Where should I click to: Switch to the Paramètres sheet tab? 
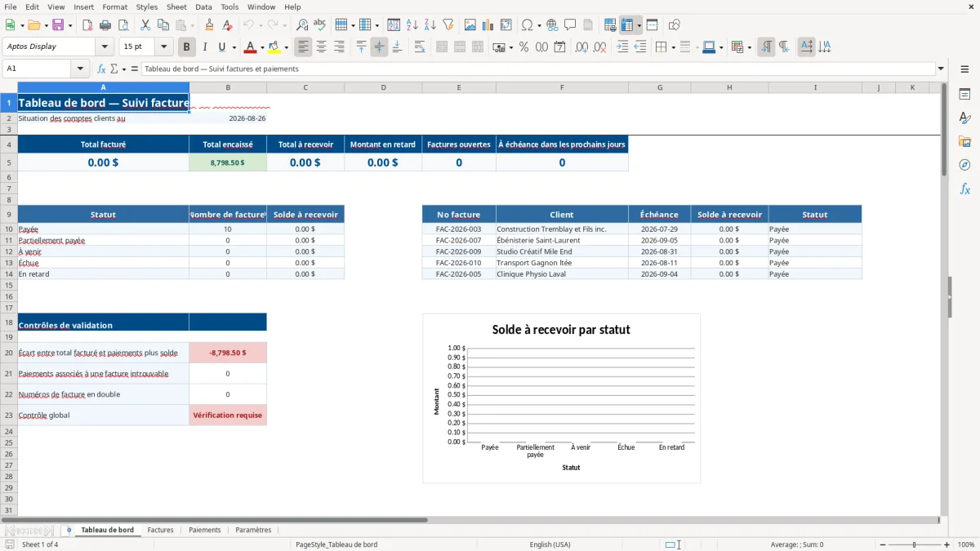click(x=253, y=530)
